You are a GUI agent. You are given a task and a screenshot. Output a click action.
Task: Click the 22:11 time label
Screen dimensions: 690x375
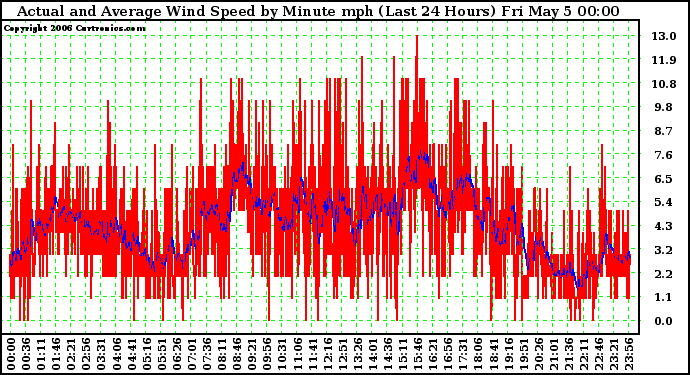[584, 354]
